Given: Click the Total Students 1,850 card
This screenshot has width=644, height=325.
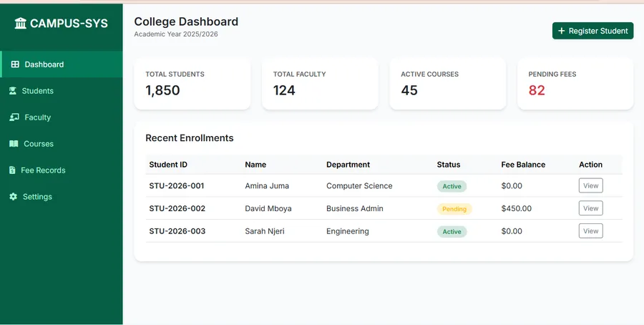Looking at the screenshot, I should click(192, 84).
